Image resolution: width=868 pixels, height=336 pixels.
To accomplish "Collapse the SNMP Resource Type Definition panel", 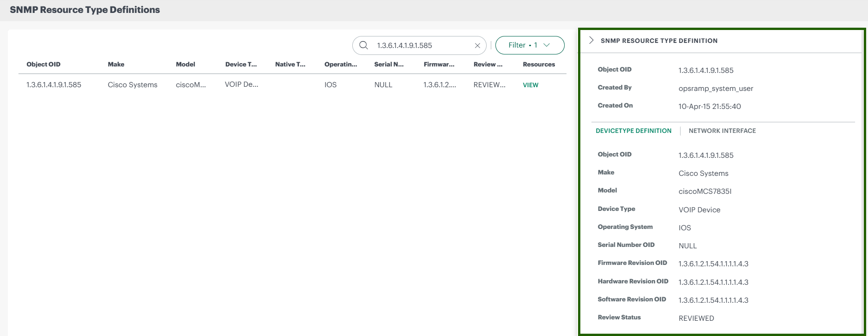I will [591, 41].
